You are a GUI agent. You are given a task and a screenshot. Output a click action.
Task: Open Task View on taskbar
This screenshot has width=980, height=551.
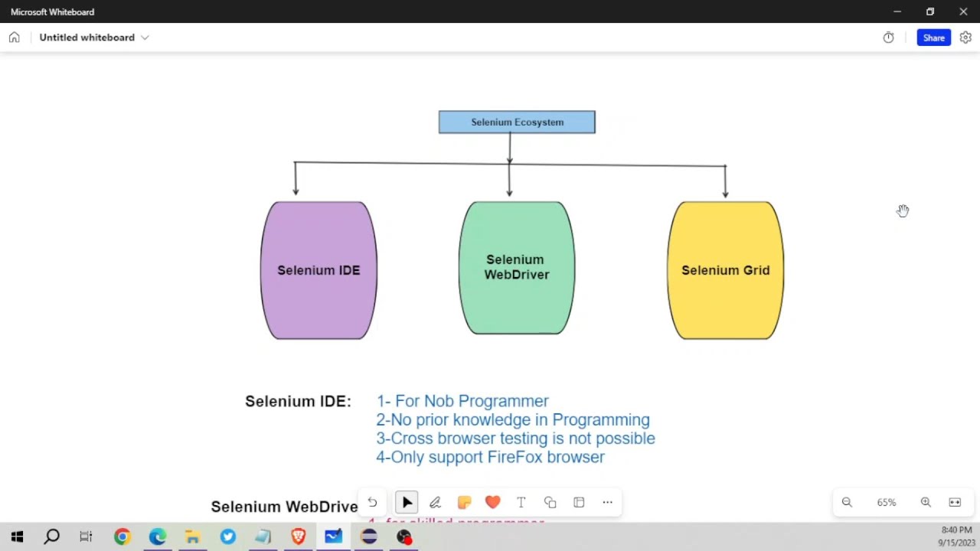point(86,537)
